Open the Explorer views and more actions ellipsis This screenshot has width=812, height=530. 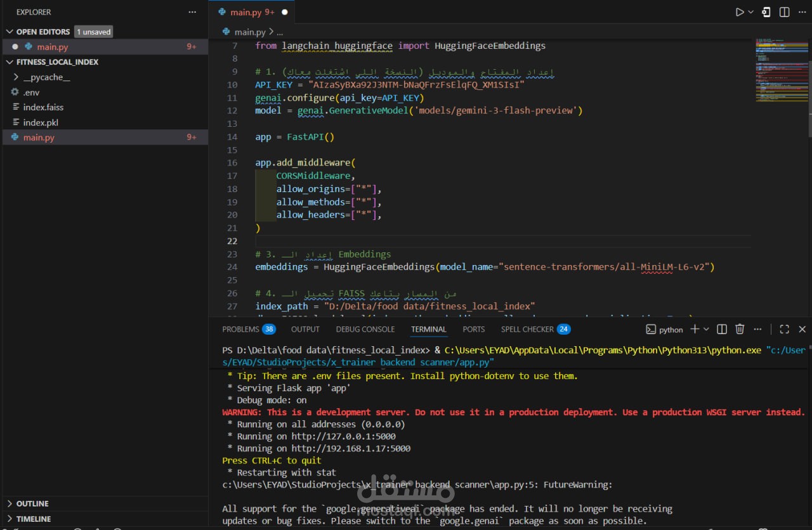192,12
